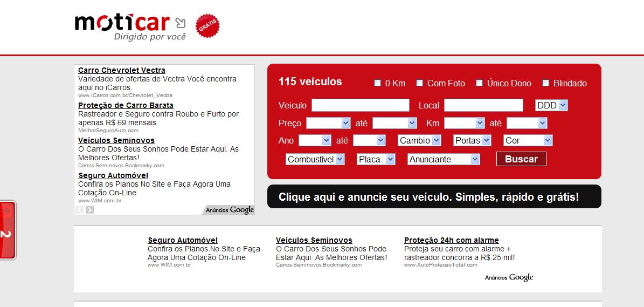Toggle the Blindado checkbox
The height and width of the screenshot is (307, 644).
tap(545, 83)
